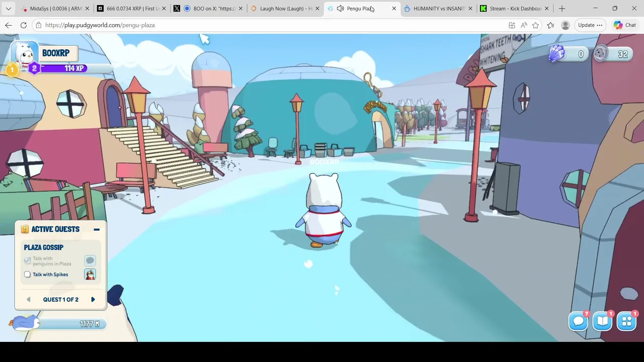The width and height of the screenshot is (644, 362).
Task: Open the Copilot Chat button
Action: [624, 25]
